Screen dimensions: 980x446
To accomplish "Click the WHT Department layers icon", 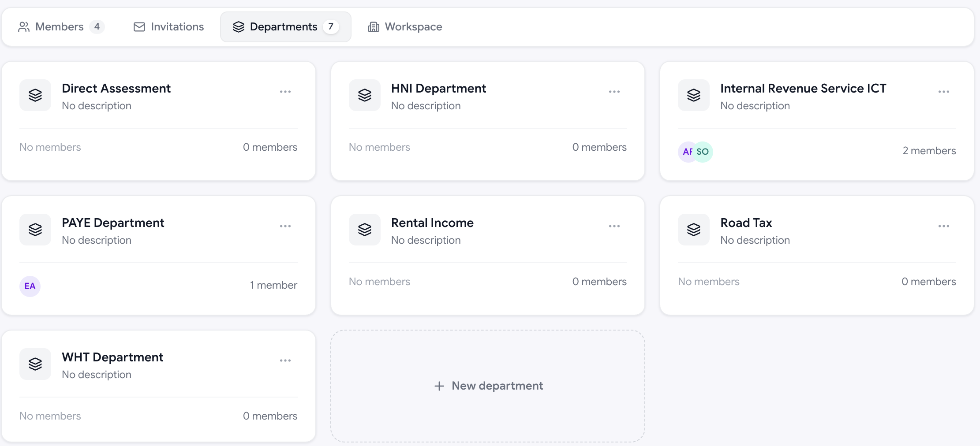I will [x=35, y=364].
